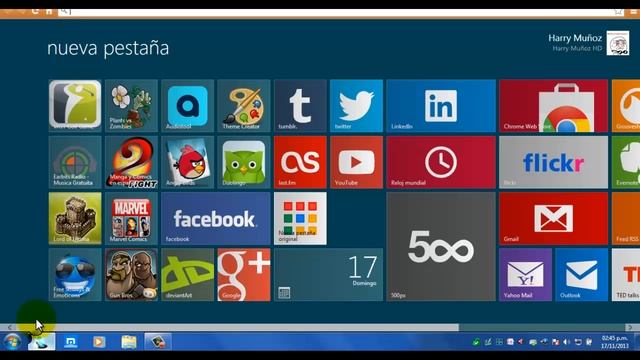Open Maxthon browser from the taskbar
The image size is (640, 360).
pos(71,342)
